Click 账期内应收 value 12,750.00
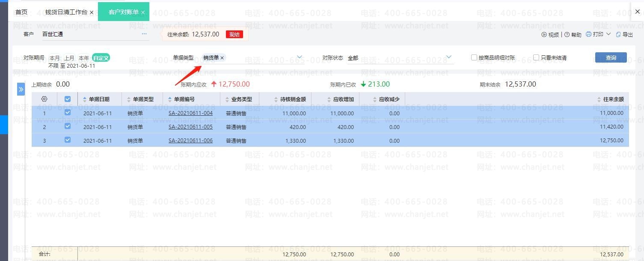644x261 pixels. [x=234, y=84]
